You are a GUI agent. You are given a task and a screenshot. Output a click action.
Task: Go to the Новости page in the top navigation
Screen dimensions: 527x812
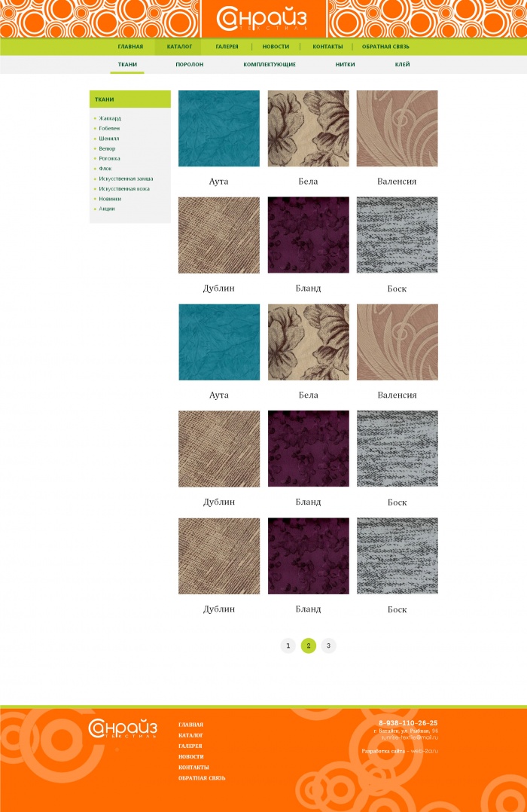tap(276, 47)
